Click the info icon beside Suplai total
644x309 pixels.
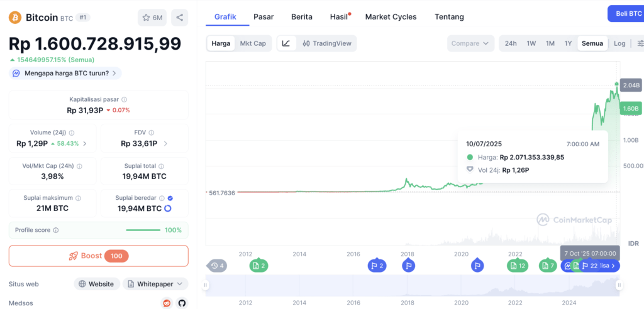click(161, 166)
